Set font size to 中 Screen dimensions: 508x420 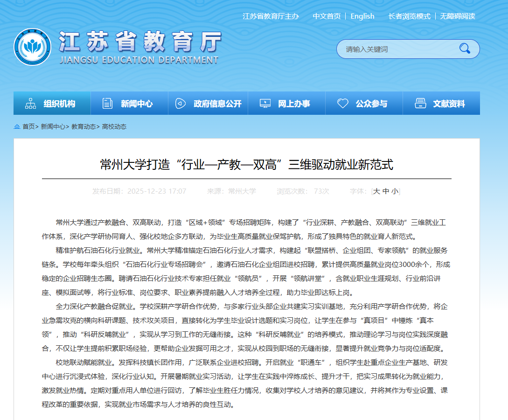point(386,191)
